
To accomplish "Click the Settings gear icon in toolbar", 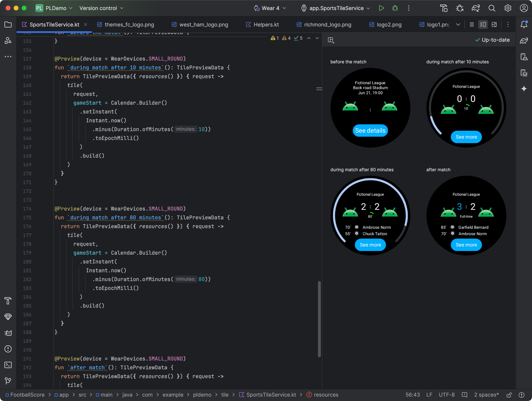I will [508, 8].
